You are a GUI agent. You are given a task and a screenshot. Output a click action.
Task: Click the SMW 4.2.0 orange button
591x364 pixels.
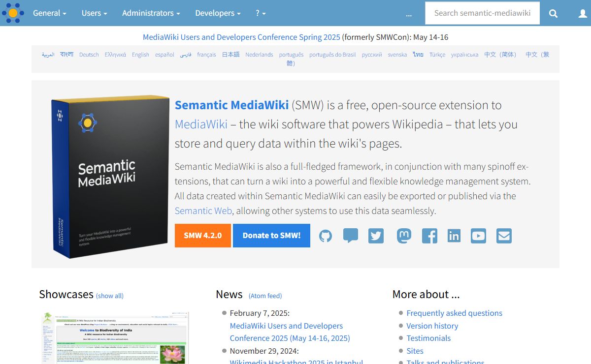click(203, 235)
